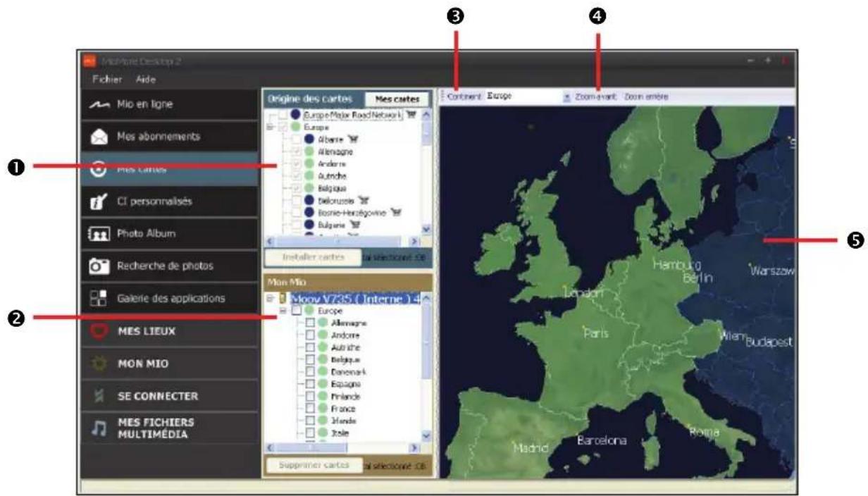The width and height of the screenshot is (868, 496).
Task: Open MES FICHIERS MULTIMÉDIA music icon
Action: click(x=99, y=428)
